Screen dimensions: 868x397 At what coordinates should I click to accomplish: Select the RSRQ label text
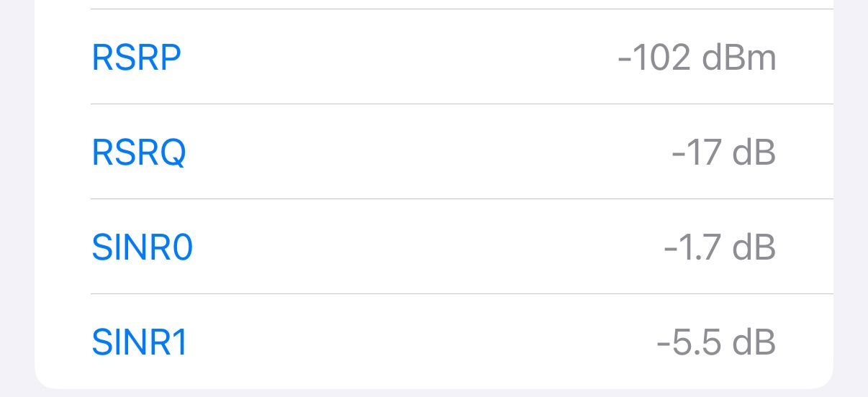click(139, 152)
